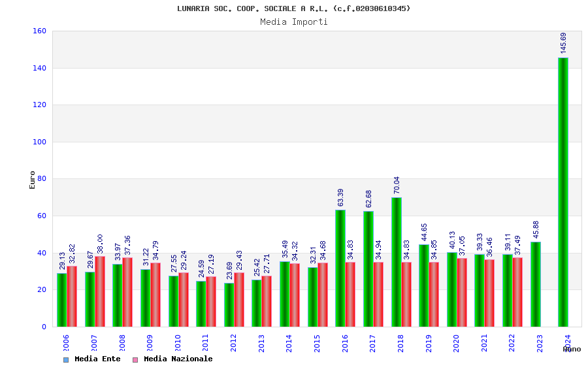The height and width of the screenshot is (392, 588).
Task: Click the Media Nazionale legend label
Action: (x=178, y=359)
